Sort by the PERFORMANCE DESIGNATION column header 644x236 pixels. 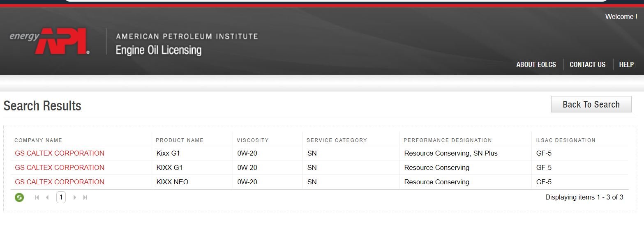pyautogui.click(x=448, y=140)
